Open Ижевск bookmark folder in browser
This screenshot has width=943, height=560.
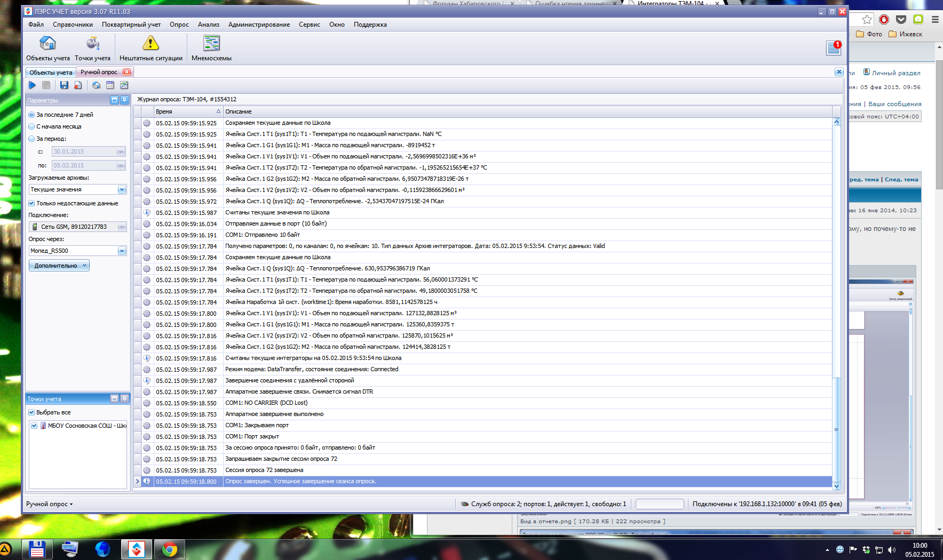point(906,34)
